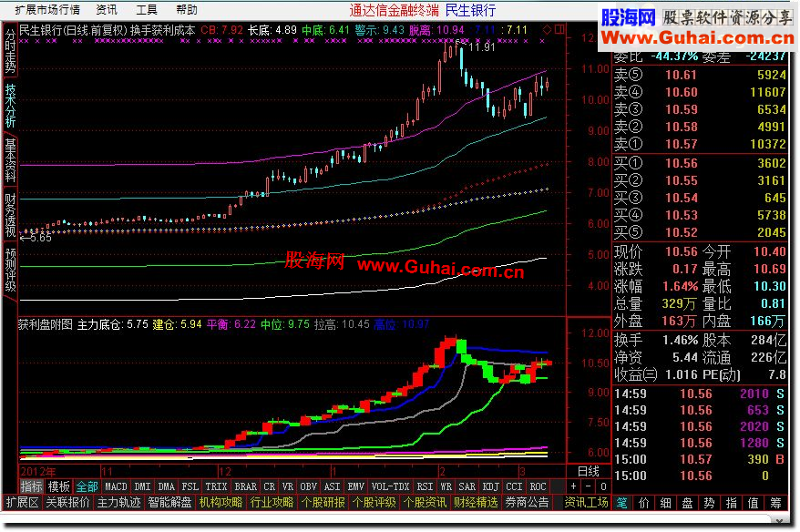Image resolution: width=800 pixels, height=532 pixels.
Task: Open 关联报价 tab
Action: [67, 503]
